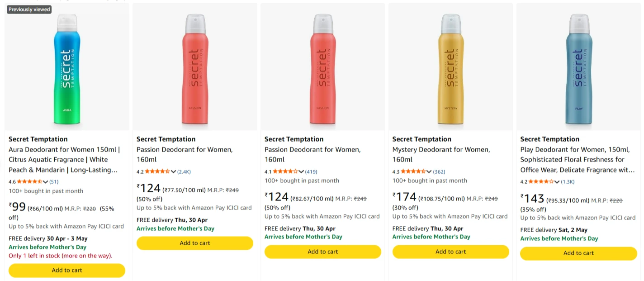Open the green-blue Aura bottle image
644x281 pixels.
click(67, 68)
